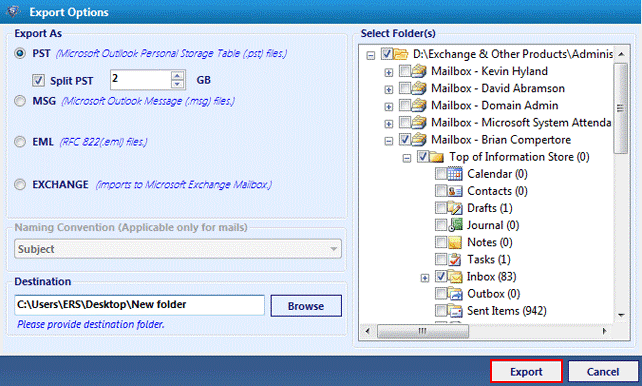
Task: Click the Cancel button
Action: (x=603, y=372)
